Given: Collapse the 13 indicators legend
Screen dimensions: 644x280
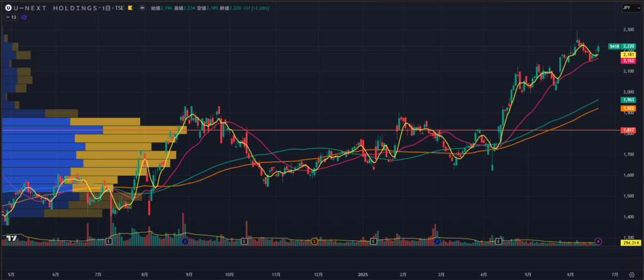Looking at the screenshot, I should click(11, 17).
